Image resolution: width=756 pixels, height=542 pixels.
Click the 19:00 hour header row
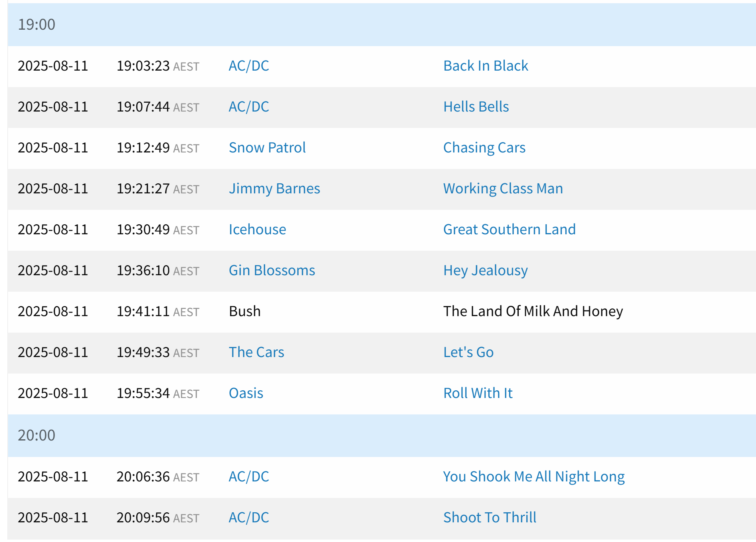382,24
